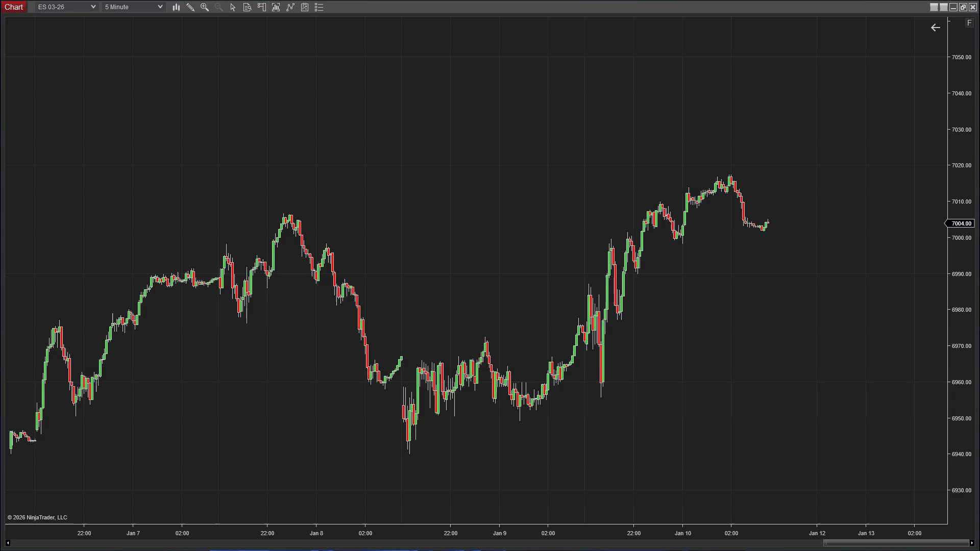The width and height of the screenshot is (980, 551).
Task: Click the cursor pointer selection icon
Action: click(x=233, y=7)
